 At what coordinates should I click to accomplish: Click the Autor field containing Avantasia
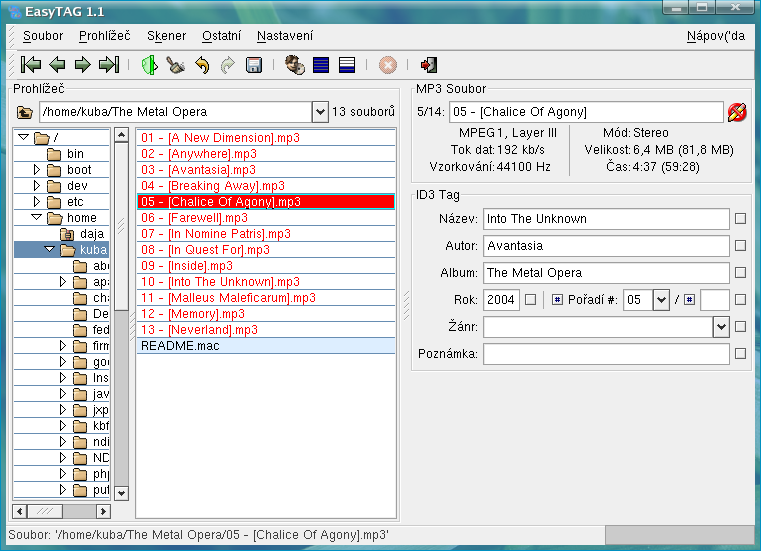pos(606,245)
